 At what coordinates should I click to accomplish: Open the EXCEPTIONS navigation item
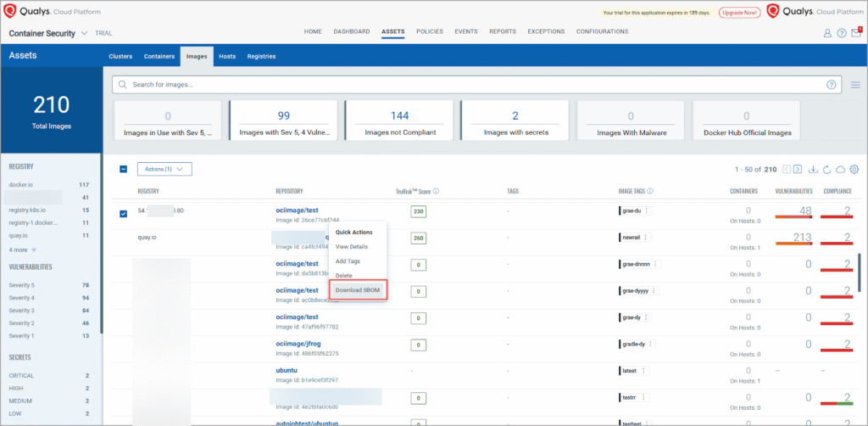point(546,31)
